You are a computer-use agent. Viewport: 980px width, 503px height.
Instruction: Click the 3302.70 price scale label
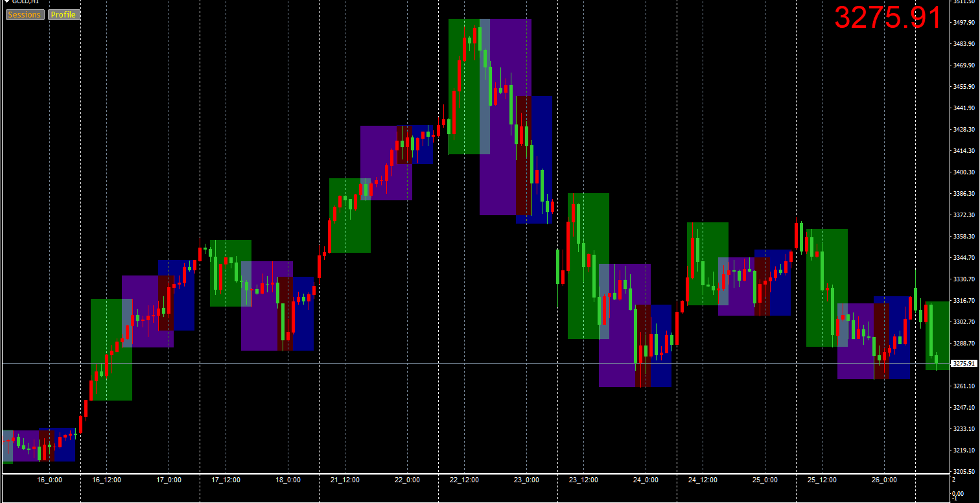point(965,322)
